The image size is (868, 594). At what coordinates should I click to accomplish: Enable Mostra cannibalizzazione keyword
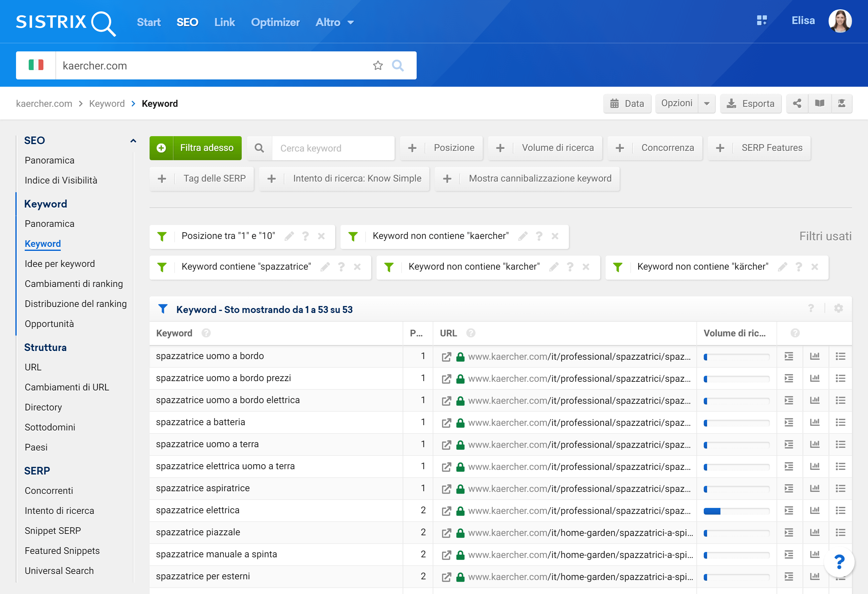pos(527,179)
